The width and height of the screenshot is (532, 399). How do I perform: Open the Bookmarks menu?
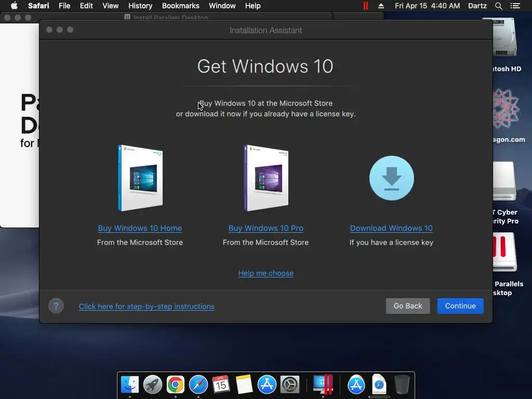pyautogui.click(x=180, y=6)
